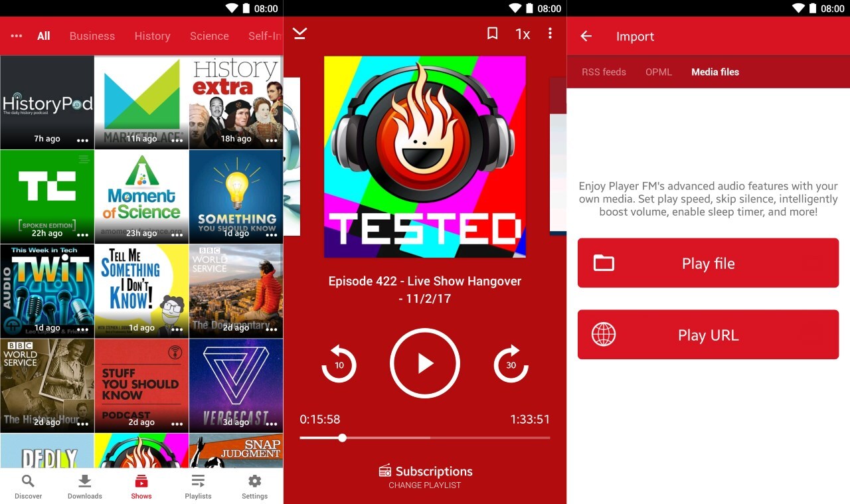Open the Playlists tab
850x504 pixels.
click(x=198, y=486)
